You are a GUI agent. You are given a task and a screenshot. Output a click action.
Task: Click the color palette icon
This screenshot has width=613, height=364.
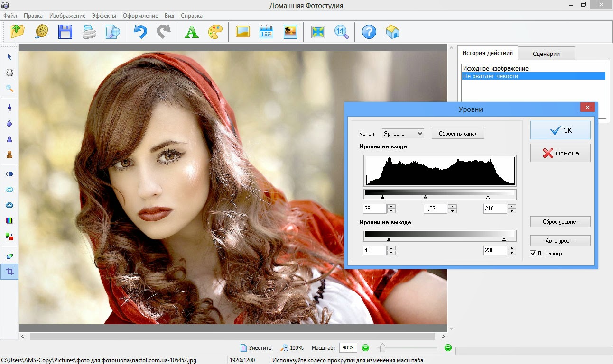pos(215,32)
